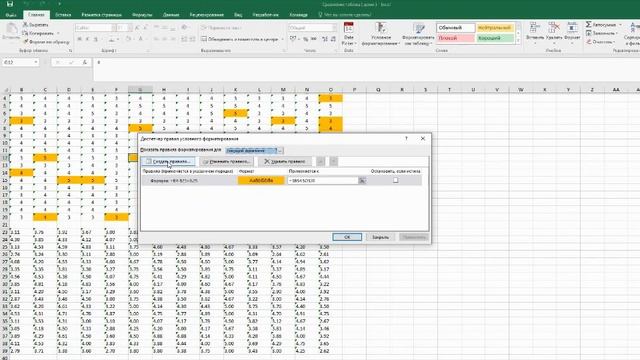Apply the Плохой cell style
This screenshot has height=360, width=640.
(456, 38)
